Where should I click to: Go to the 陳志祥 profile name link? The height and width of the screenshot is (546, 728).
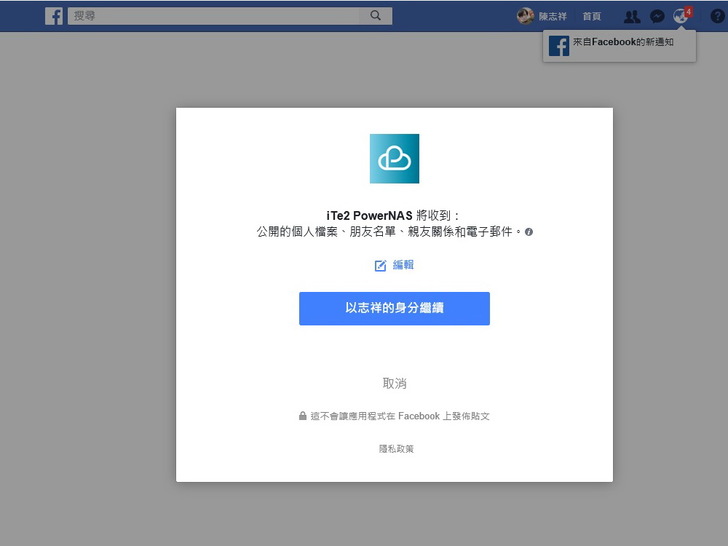[x=553, y=17]
